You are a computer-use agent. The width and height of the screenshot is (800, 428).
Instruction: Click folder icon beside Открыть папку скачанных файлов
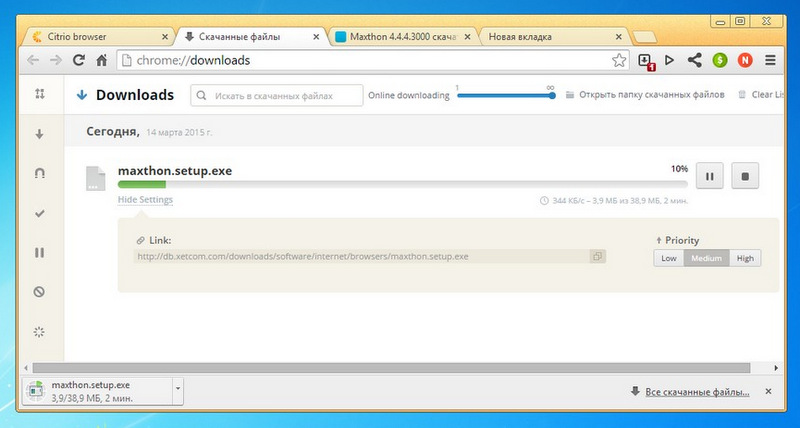point(570,95)
